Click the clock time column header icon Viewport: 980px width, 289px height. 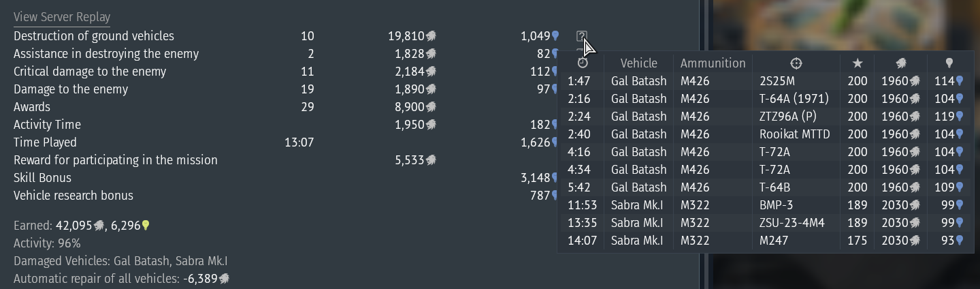[583, 63]
